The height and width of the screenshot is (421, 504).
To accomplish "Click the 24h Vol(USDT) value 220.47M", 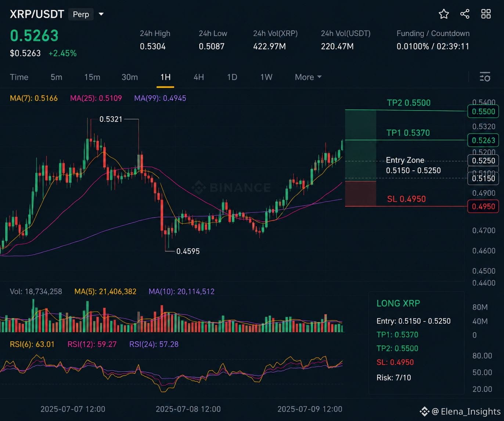I will 337,46.
